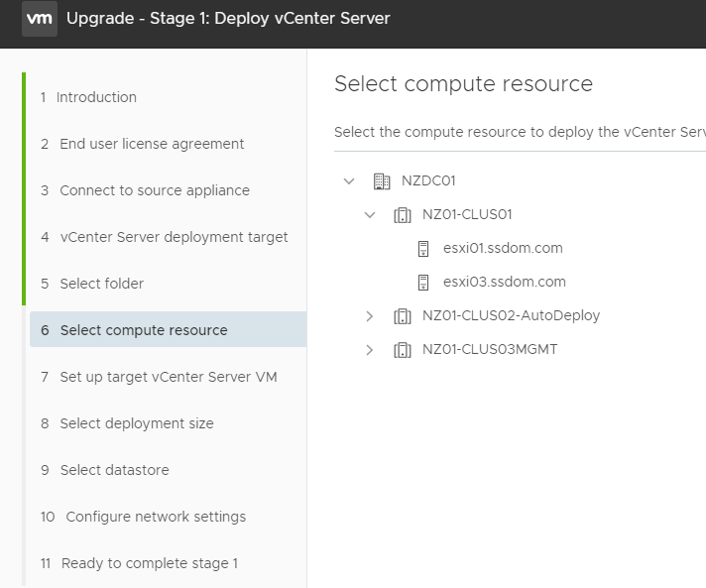Click the esxi01.ssdom.com host icon
Image resolution: width=706 pixels, height=588 pixels.
point(423,249)
